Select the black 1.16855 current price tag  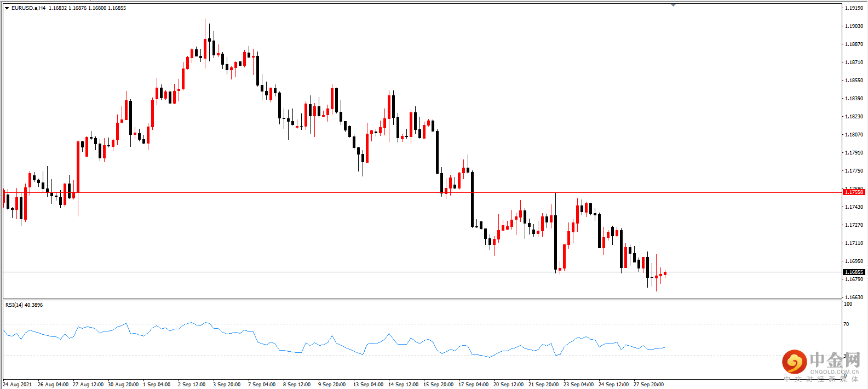pyautogui.click(x=854, y=272)
